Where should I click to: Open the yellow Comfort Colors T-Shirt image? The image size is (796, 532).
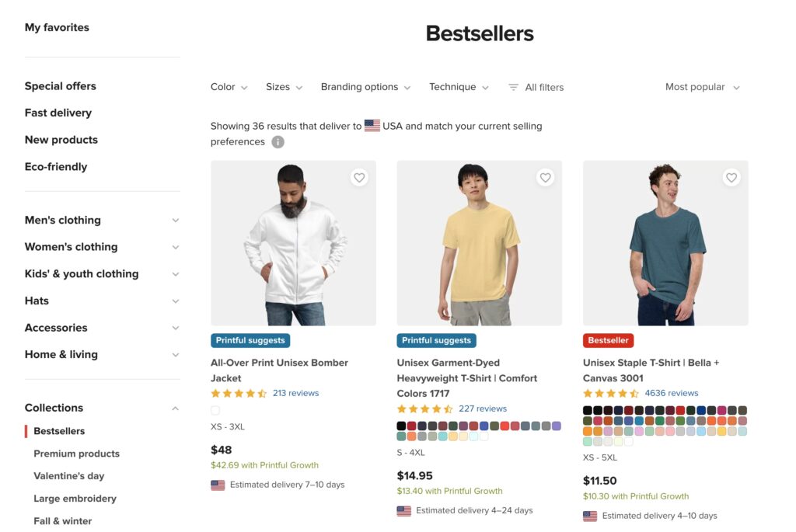coord(480,243)
